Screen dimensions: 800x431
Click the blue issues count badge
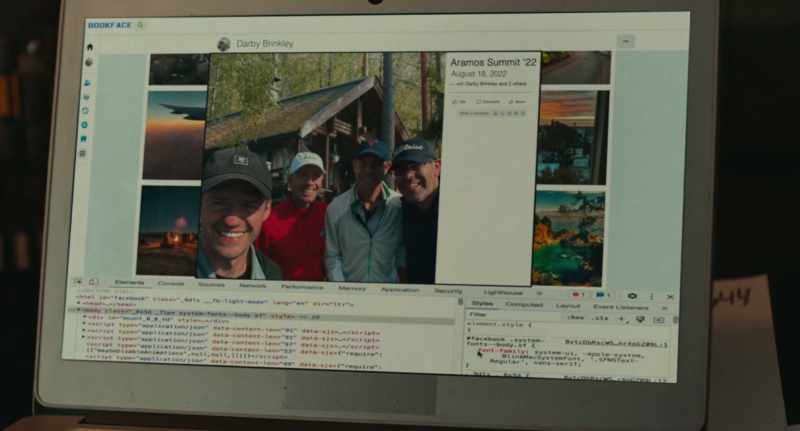(x=603, y=295)
